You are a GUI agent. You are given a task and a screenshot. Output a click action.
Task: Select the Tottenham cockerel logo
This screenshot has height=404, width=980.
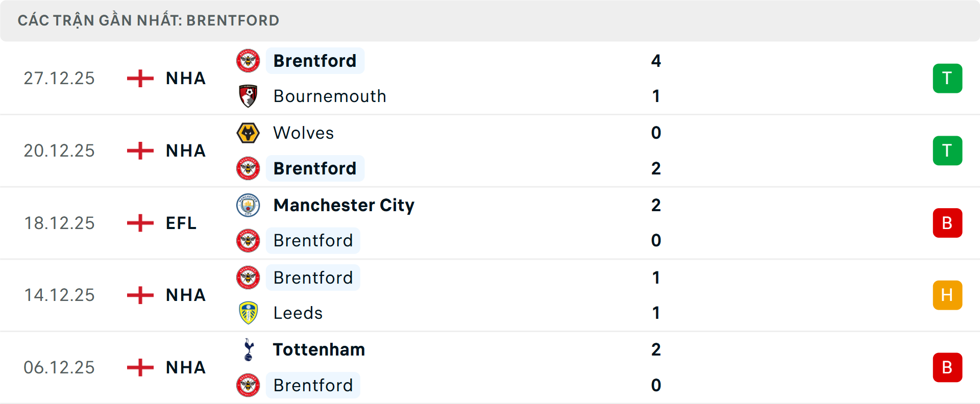coord(249,350)
